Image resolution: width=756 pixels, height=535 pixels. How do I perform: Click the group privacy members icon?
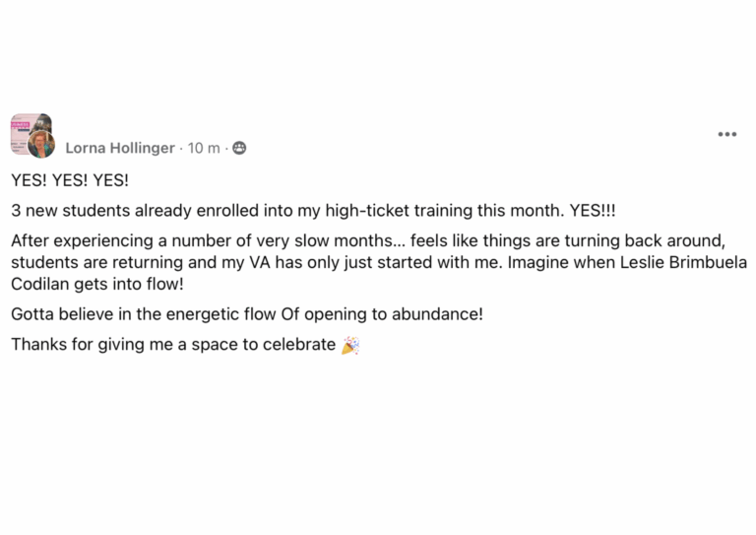click(x=239, y=148)
